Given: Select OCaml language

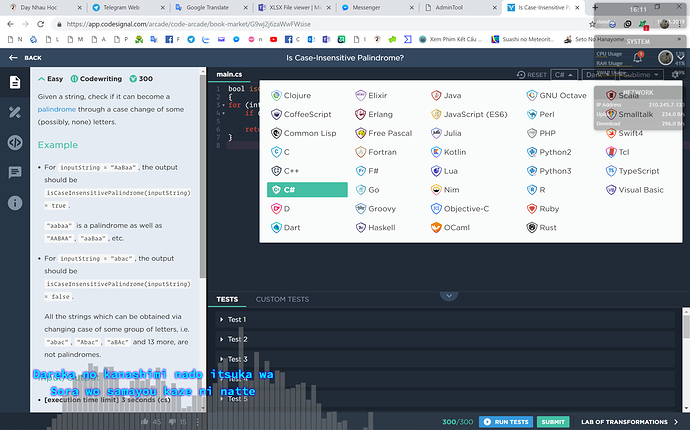Looking at the screenshot, I should (451, 228).
